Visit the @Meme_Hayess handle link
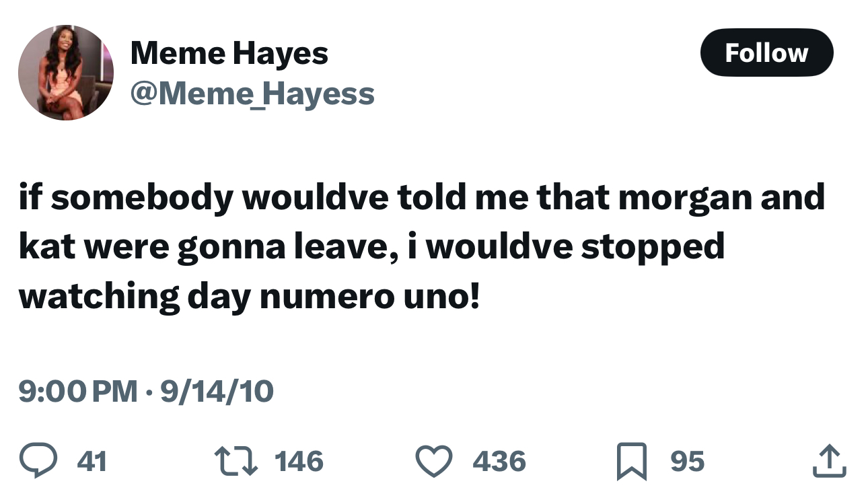The image size is (868, 502). click(252, 94)
